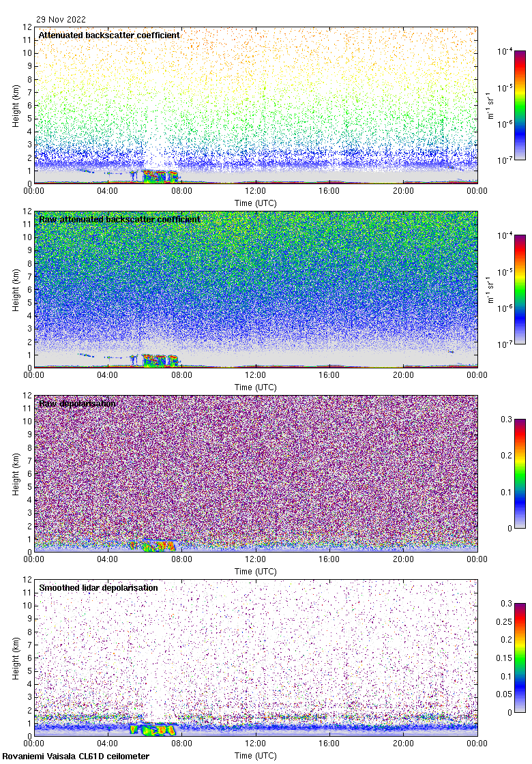This screenshot has width=532, height=764.
Task: Click the raw attenuated backscatter colorbar in second panel
Action: pos(520,289)
